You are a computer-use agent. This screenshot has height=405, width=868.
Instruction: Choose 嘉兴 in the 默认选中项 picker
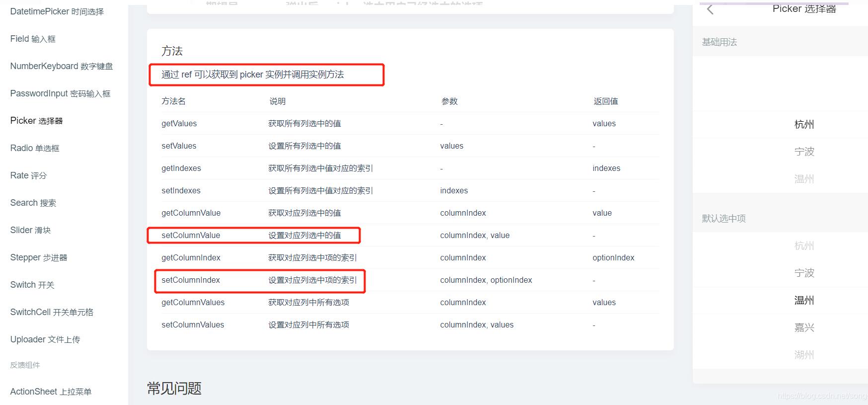804,328
